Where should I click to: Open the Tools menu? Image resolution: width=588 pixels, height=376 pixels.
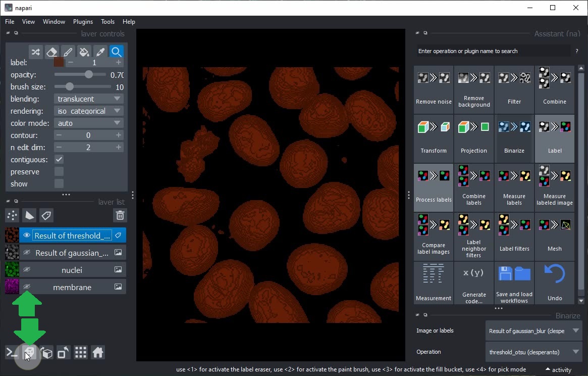click(x=108, y=22)
